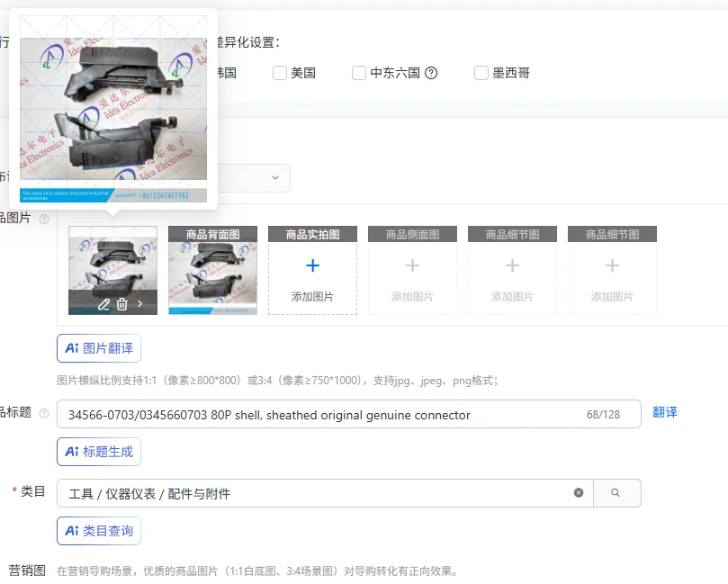728x584 pixels.
Task: Check the 美国 checkbox
Action: point(280,73)
